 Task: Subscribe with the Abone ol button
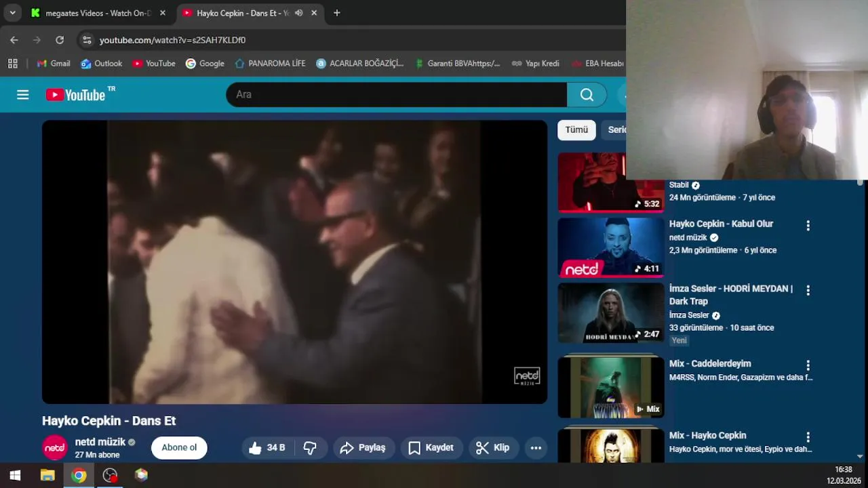click(179, 447)
